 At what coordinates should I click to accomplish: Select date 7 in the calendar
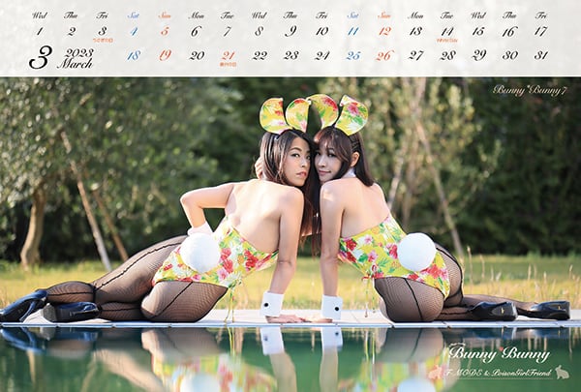tap(228, 31)
